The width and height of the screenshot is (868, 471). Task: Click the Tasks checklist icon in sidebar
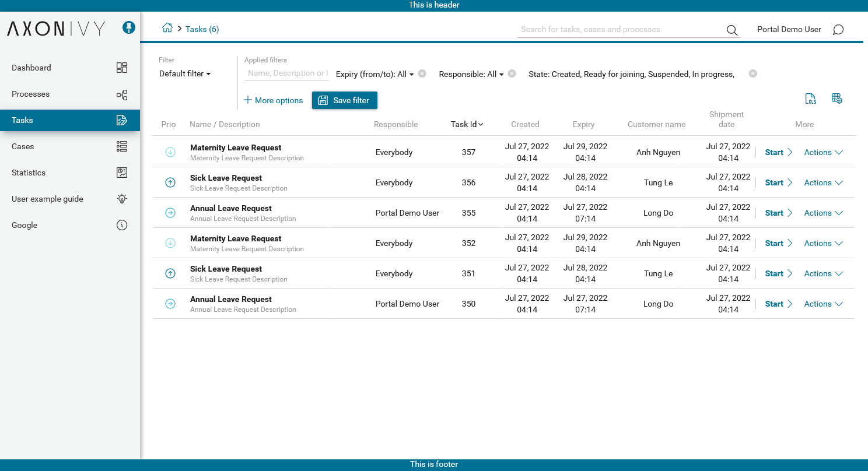pos(122,121)
